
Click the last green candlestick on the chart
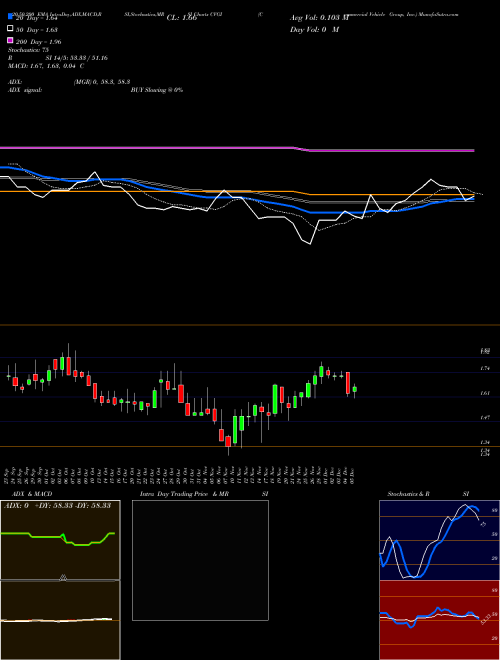[355, 390]
